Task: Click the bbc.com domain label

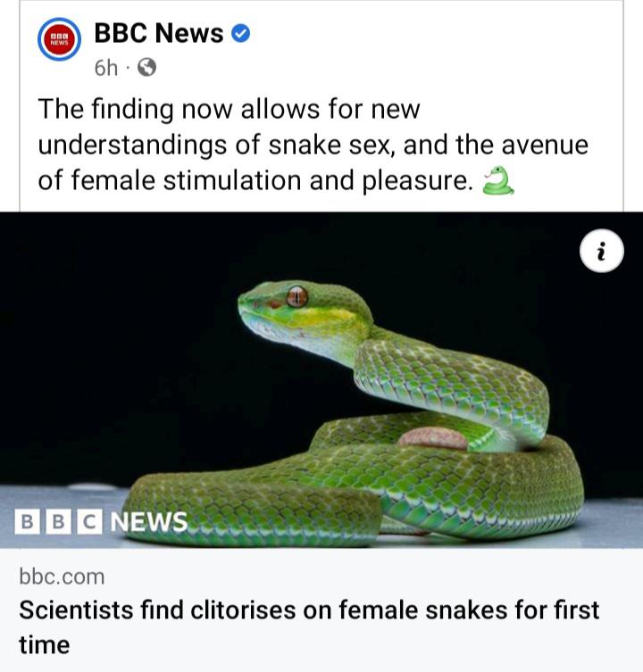Action: click(x=62, y=577)
